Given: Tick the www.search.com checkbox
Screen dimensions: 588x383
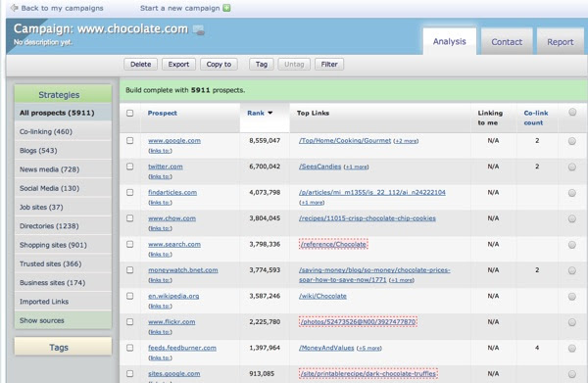Looking at the screenshot, I should click(x=129, y=244).
